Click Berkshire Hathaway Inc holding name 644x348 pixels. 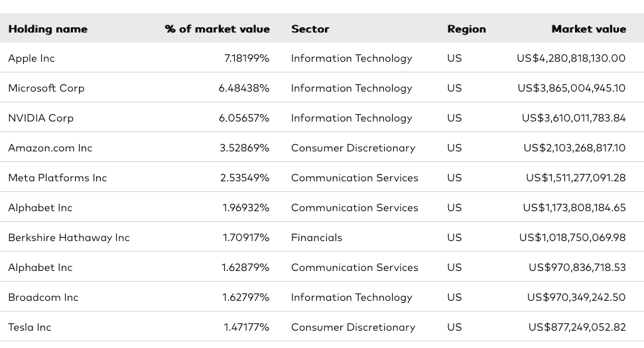click(x=69, y=238)
